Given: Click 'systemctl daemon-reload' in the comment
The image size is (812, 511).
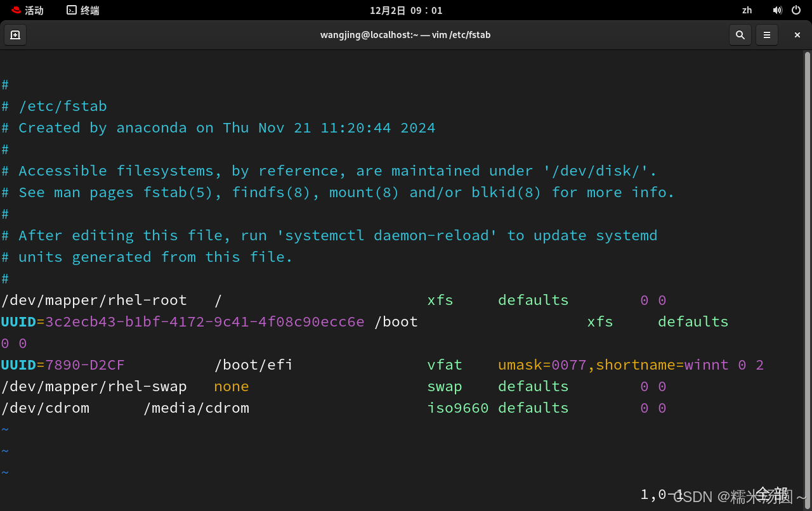Looking at the screenshot, I should point(387,235).
